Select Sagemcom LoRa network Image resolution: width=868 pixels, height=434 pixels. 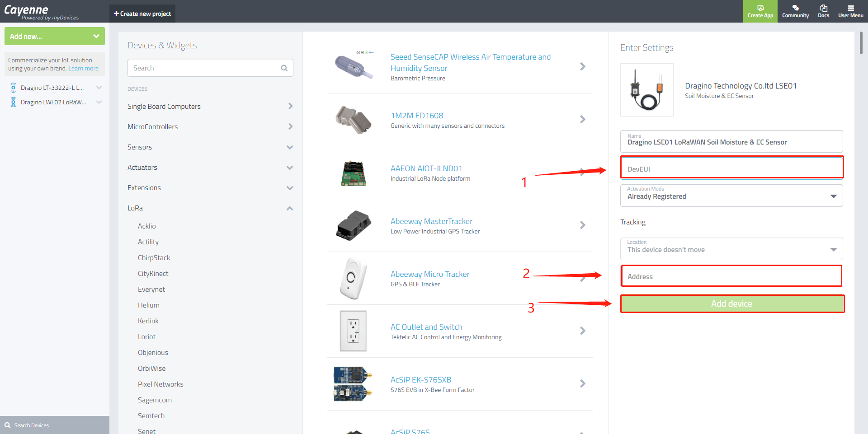pyautogui.click(x=155, y=400)
